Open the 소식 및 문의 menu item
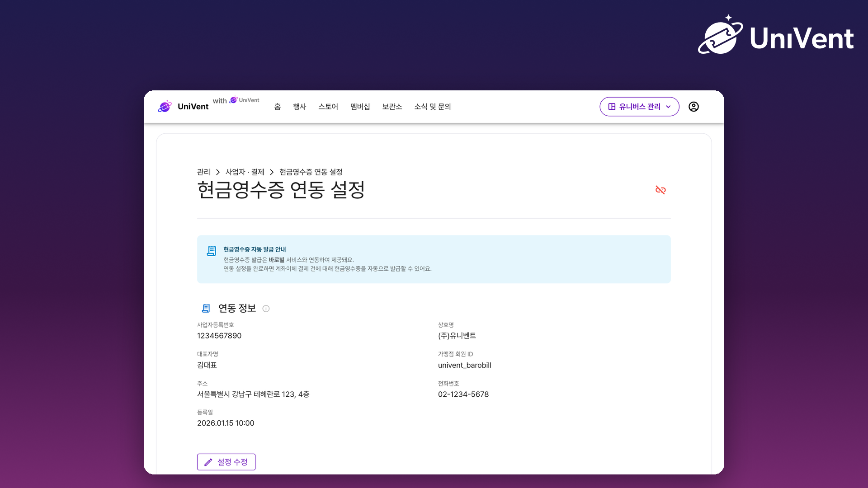The width and height of the screenshot is (868, 488). [433, 107]
